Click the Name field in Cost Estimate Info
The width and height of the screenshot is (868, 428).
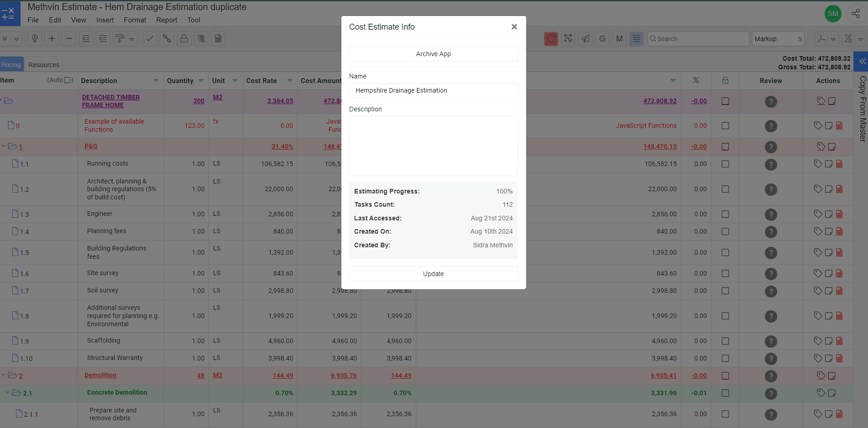(x=433, y=90)
